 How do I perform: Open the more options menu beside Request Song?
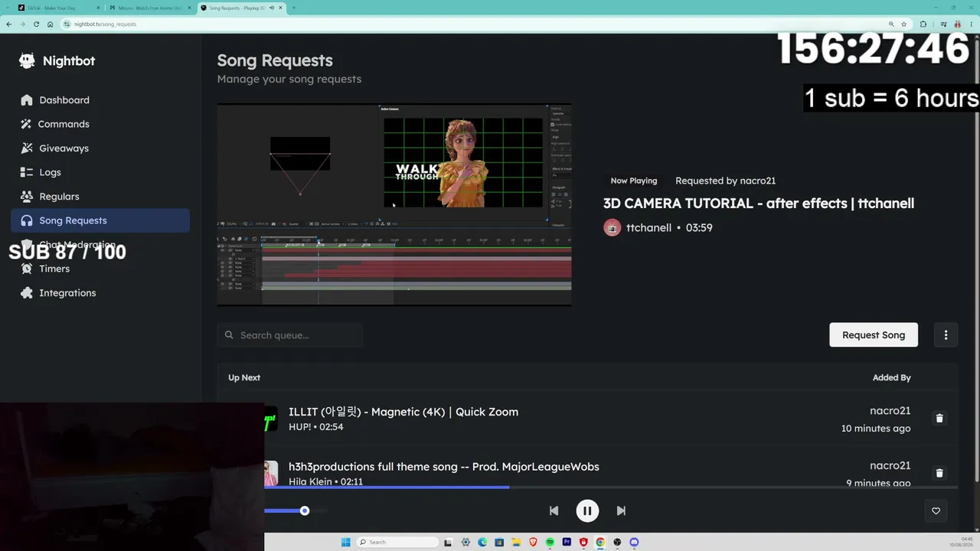(x=946, y=334)
